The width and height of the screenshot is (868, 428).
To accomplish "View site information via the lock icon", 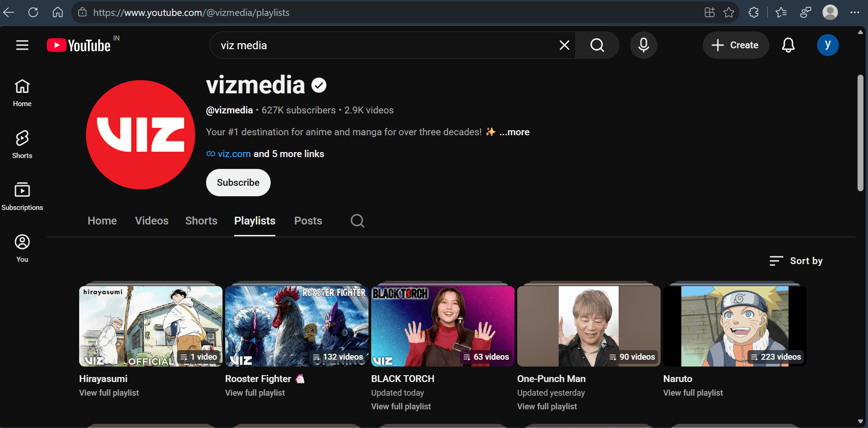I will coord(82,12).
